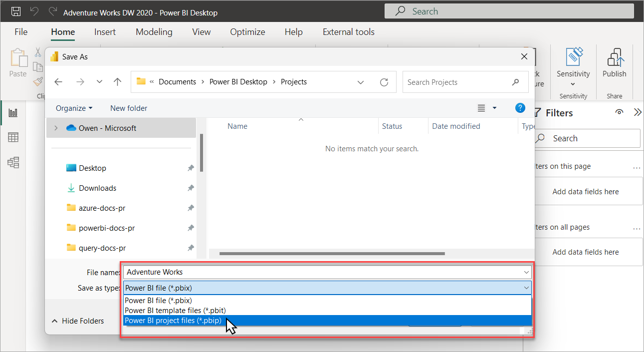
Task: Click the save icon in the title bar
Action: click(15, 11)
